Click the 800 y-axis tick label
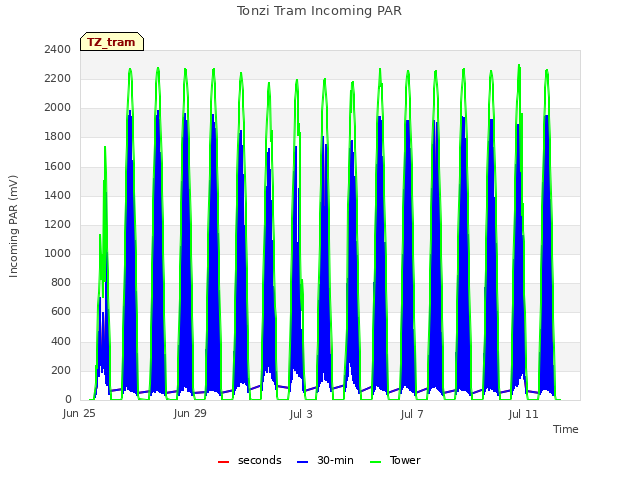The image size is (640, 480). (x=61, y=282)
